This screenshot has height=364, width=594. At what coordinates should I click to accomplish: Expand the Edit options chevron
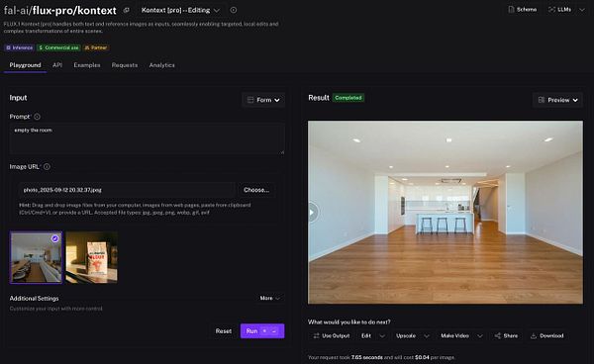382,336
